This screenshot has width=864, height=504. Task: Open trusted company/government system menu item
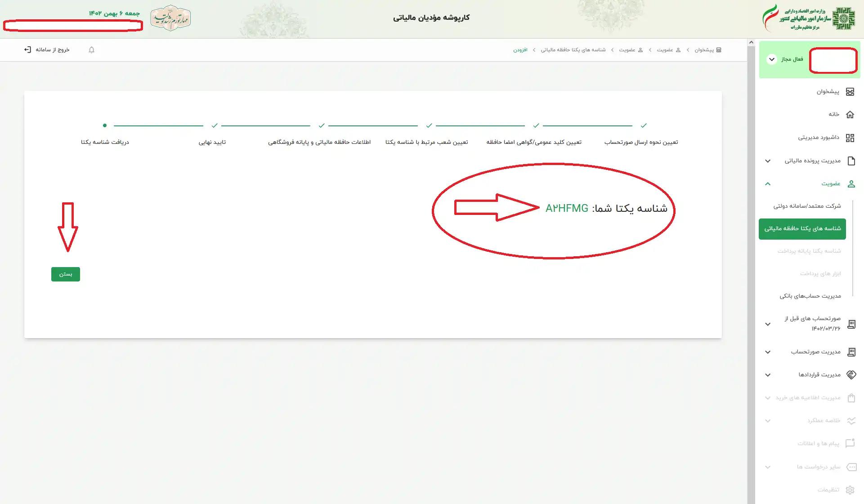click(807, 206)
